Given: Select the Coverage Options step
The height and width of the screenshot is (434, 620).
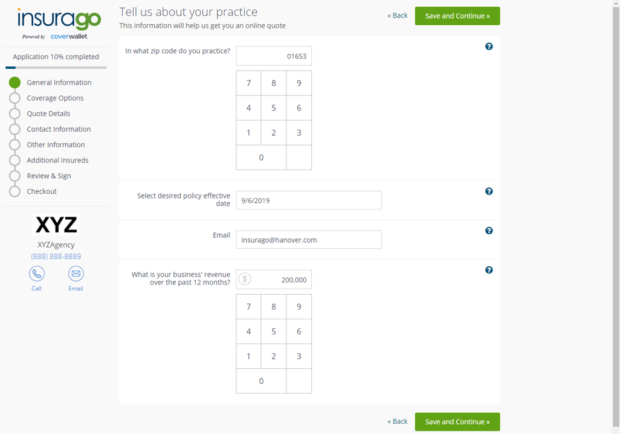Looking at the screenshot, I should [x=55, y=98].
